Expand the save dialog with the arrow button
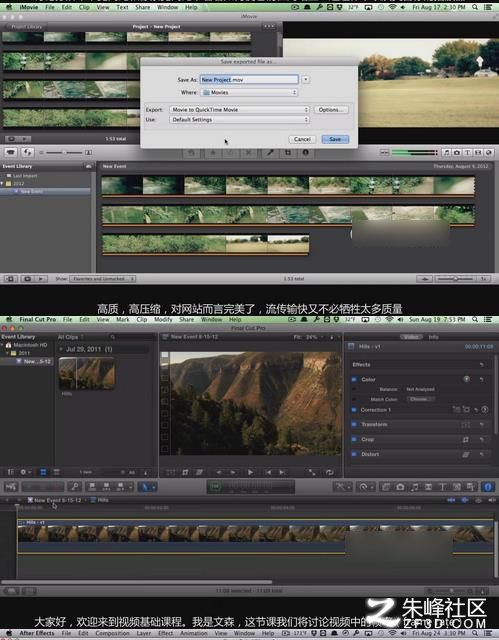This screenshot has height=640, width=499. pyautogui.click(x=306, y=80)
